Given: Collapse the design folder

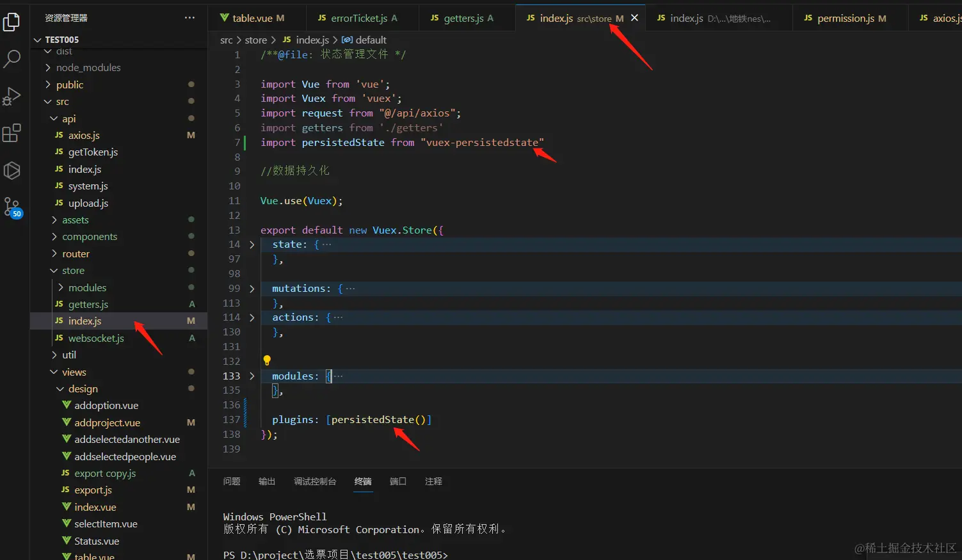Looking at the screenshot, I should [60, 389].
